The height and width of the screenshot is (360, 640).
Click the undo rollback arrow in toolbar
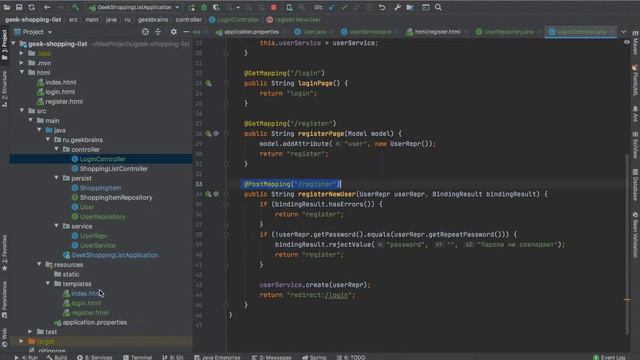(382, 7)
